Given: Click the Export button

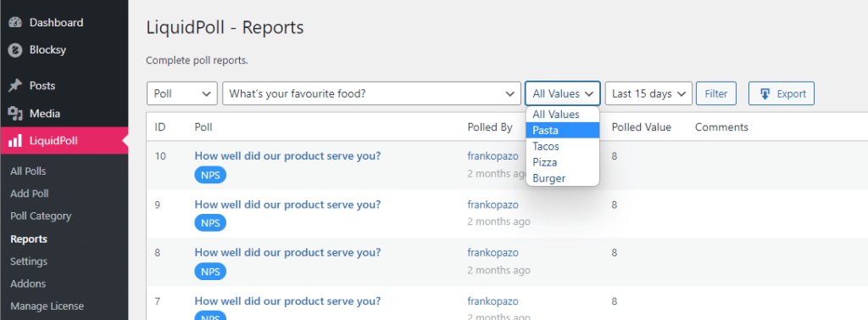Looking at the screenshot, I should tap(781, 93).
